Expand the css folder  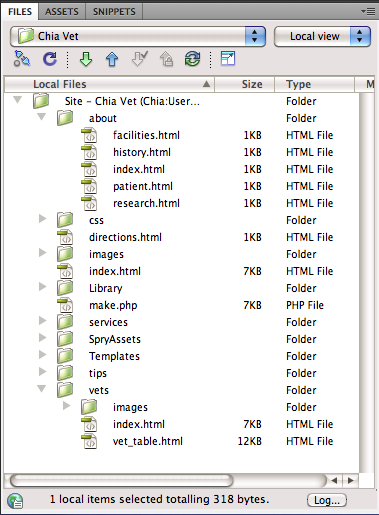click(x=42, y=219)
